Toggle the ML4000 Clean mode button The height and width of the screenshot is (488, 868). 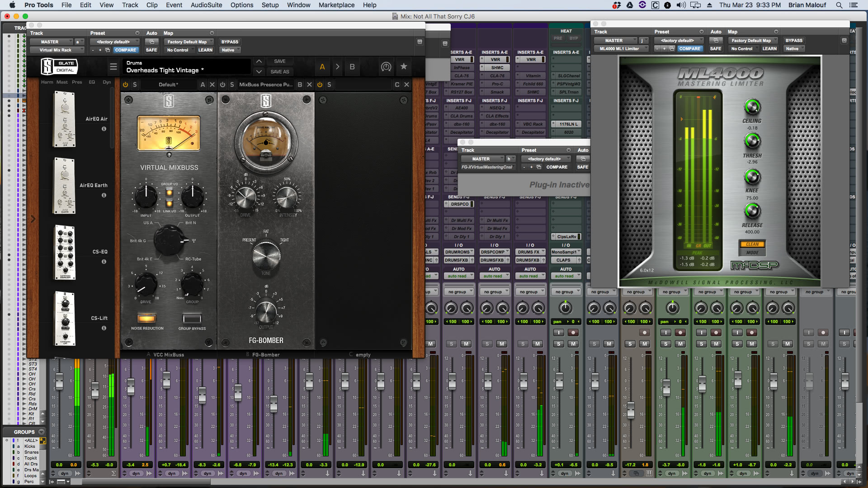click(752, 244)
